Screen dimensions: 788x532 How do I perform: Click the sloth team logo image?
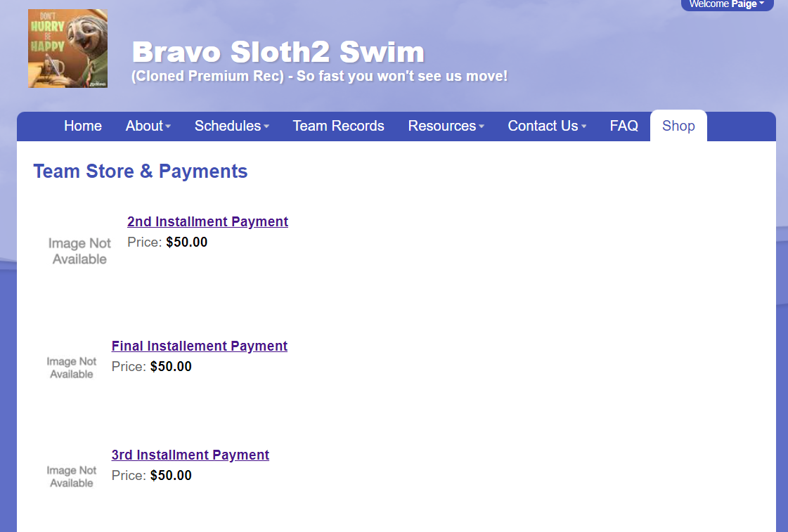(67, 48)
